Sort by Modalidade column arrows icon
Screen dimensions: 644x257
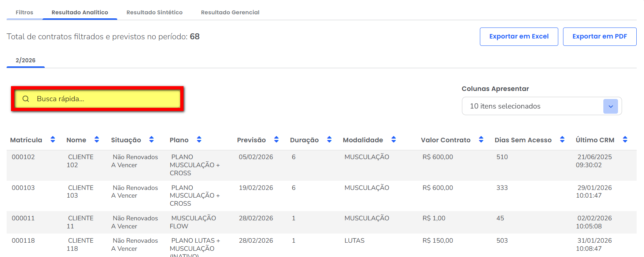(393, 139)
